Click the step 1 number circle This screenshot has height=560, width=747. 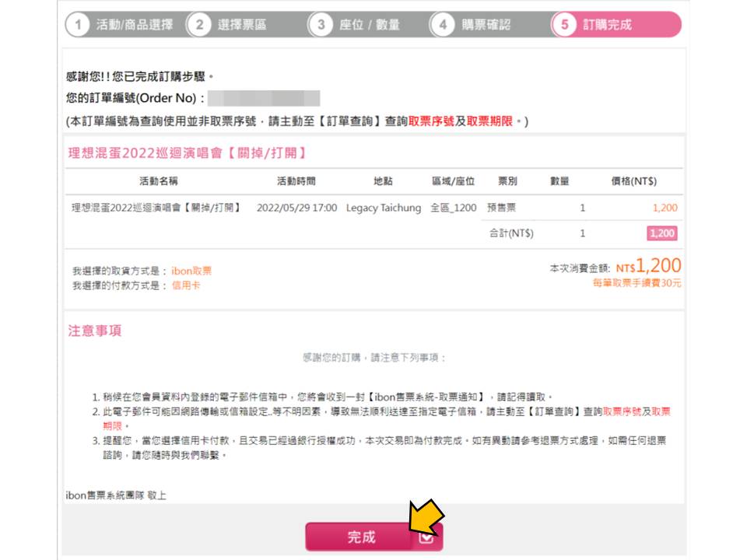pos(78,25)
